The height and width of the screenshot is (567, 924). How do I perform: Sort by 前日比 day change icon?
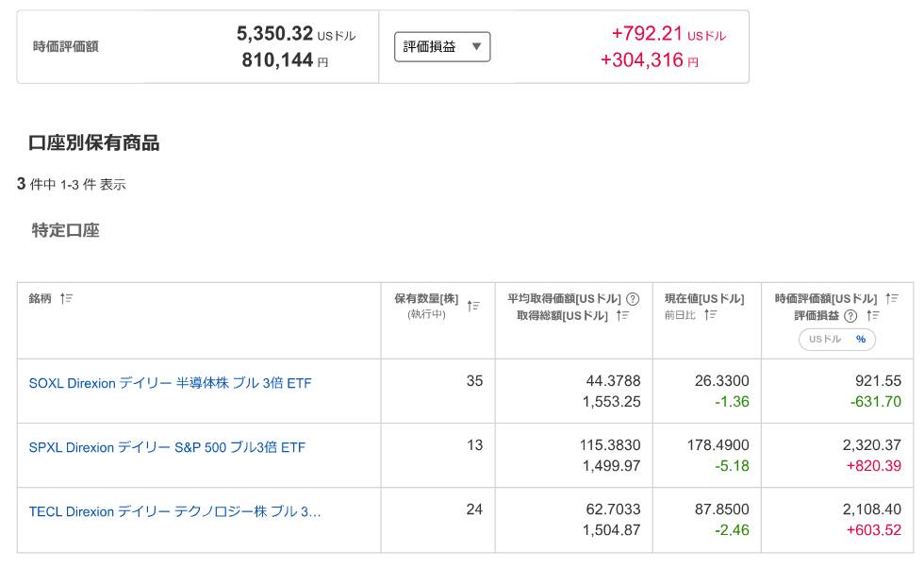point(710,315)
